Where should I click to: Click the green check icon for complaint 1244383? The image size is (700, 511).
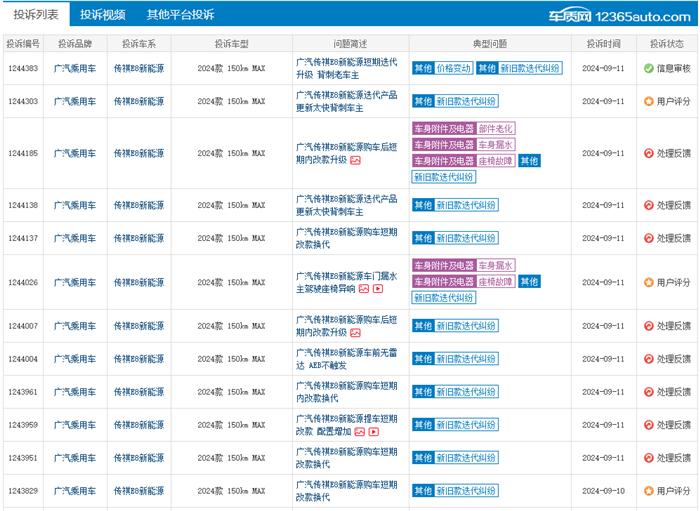click(649, 68)
